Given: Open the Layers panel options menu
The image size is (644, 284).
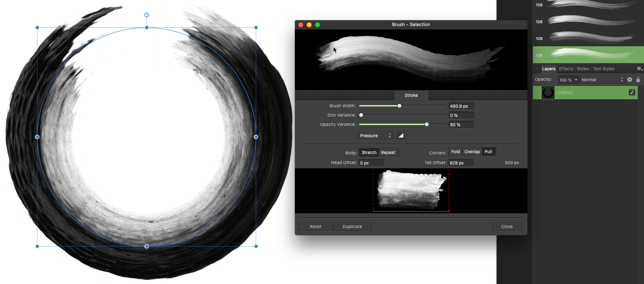Looking at the screenshot, I should point(639,69).
